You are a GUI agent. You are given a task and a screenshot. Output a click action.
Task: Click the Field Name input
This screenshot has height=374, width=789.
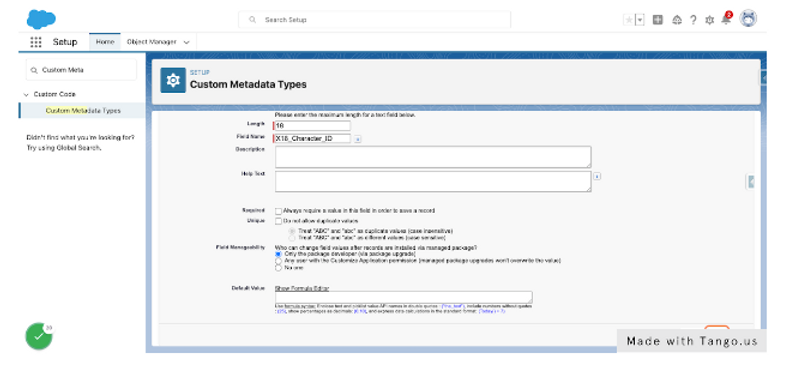click(x=312, y=138)
